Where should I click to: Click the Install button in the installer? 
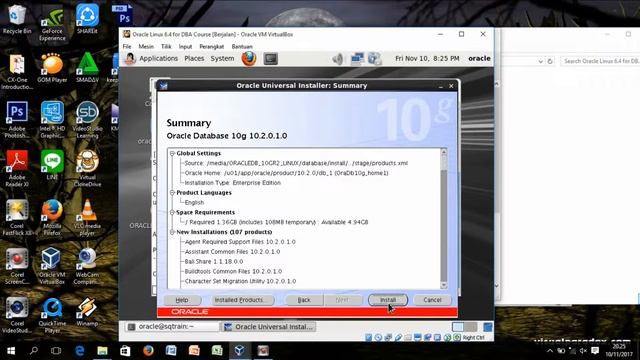coord(388,300)
